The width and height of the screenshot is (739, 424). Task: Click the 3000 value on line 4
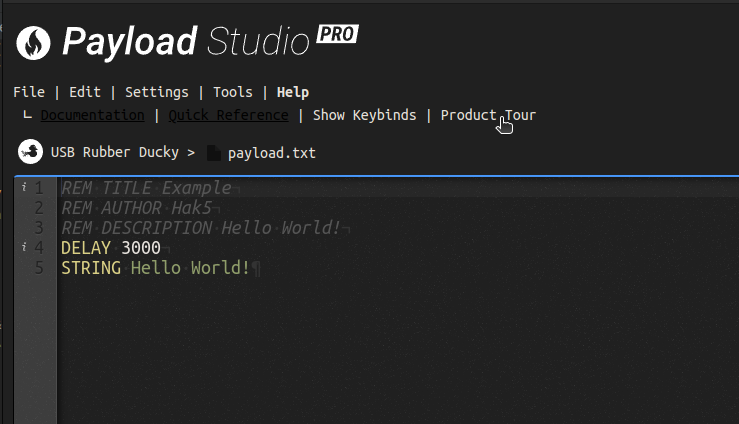141,248
